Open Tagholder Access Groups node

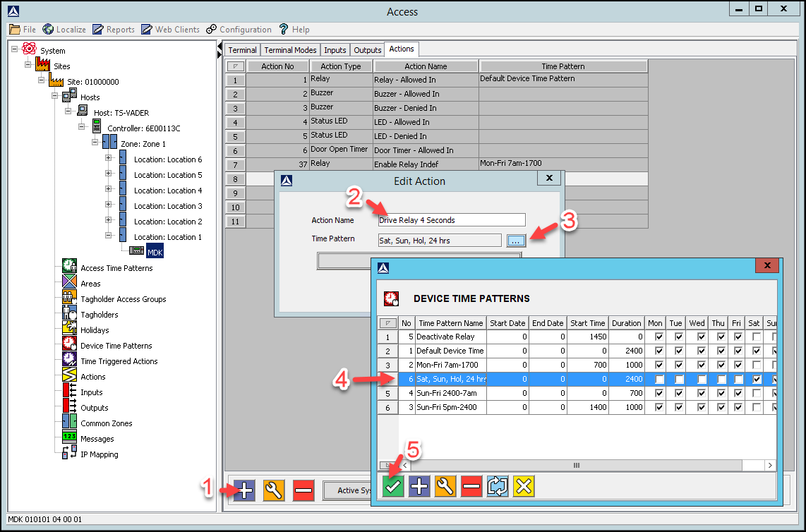(124, 299)
